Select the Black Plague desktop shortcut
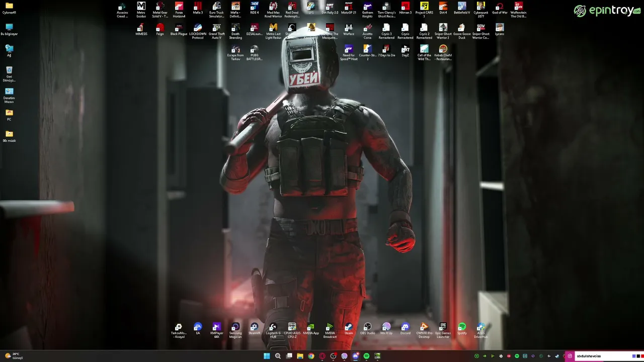The width and height of the screenshot is (644, 362). [x=179, y=30]
